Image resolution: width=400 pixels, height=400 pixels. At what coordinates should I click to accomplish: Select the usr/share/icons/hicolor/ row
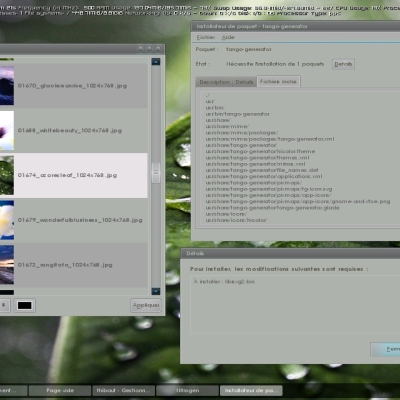tap(236, 220)
